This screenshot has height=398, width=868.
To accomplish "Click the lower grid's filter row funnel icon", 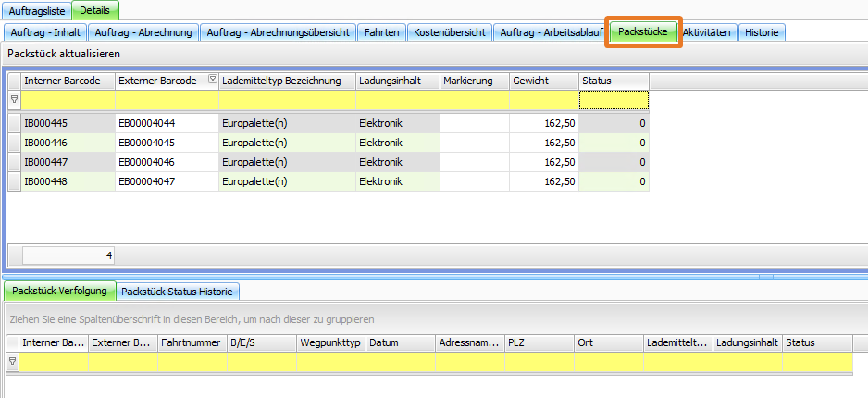I will point(13,362).
